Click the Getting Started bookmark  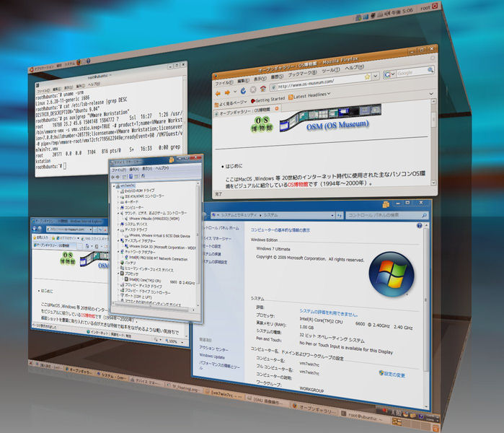point(268,100)
